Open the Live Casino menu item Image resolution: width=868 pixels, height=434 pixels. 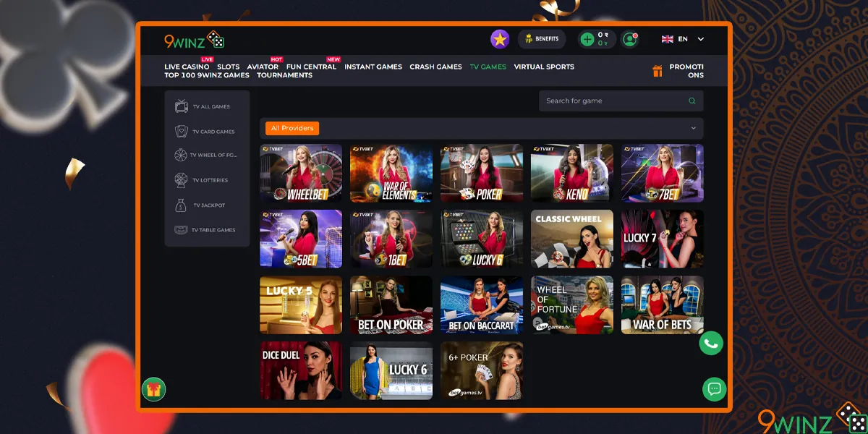(187, 67)
